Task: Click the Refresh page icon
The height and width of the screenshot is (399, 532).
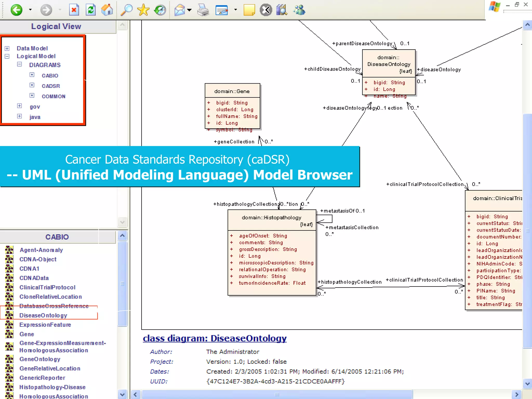Action: click(91, 10)
